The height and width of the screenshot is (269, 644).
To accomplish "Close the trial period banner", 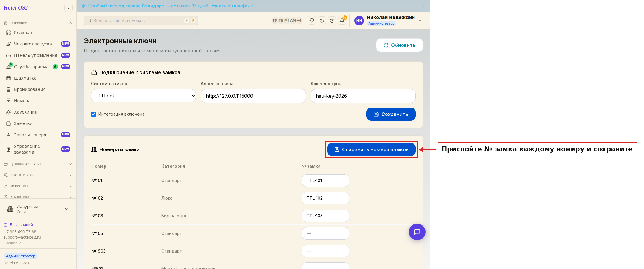I will [423, 6].
